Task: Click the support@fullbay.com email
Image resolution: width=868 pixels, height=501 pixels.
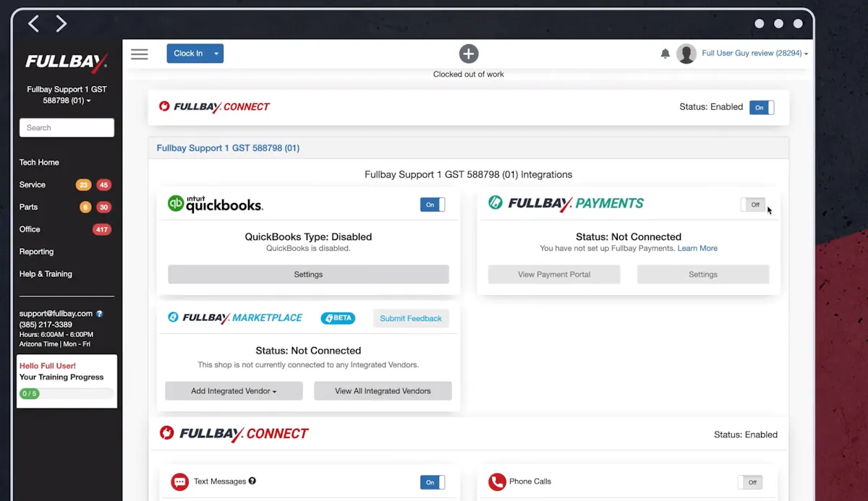Action: [x=56, y=314]
